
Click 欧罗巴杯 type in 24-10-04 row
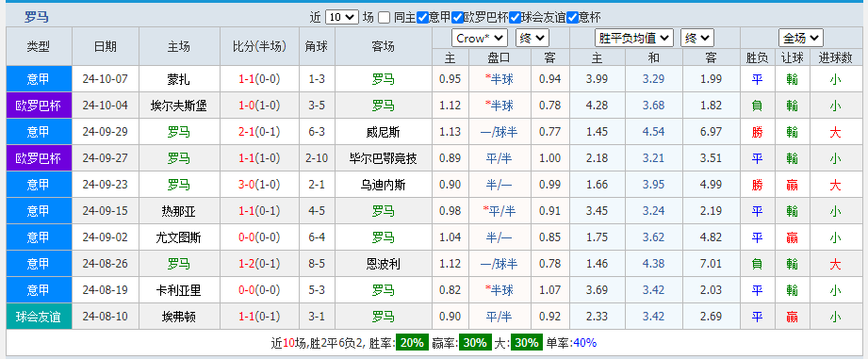pos(39,106)
